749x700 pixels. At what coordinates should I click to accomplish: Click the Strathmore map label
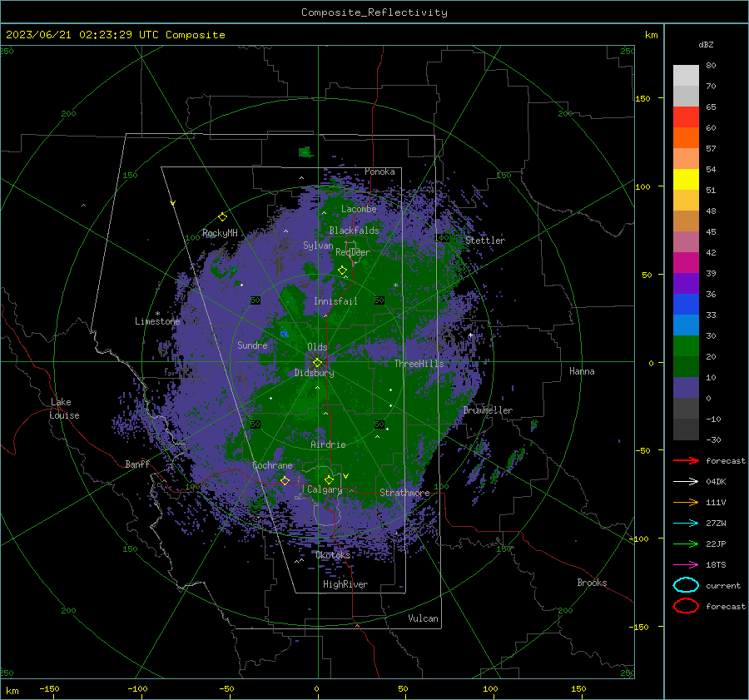tap(404, 493)
